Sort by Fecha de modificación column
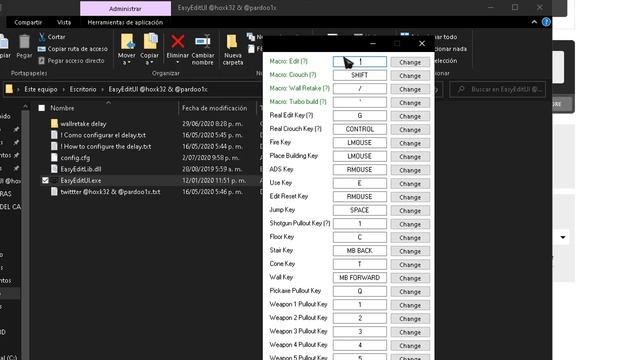640x360 pixels. point(215,108)
